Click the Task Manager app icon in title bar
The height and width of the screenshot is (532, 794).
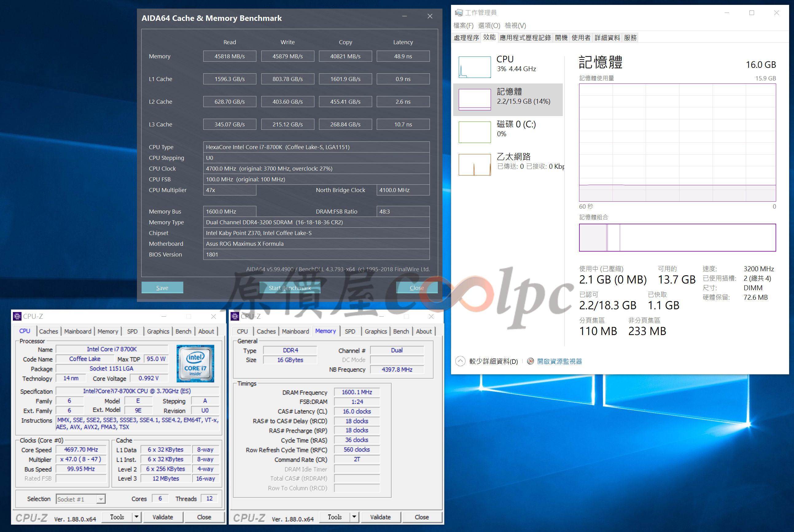(459, 13)
